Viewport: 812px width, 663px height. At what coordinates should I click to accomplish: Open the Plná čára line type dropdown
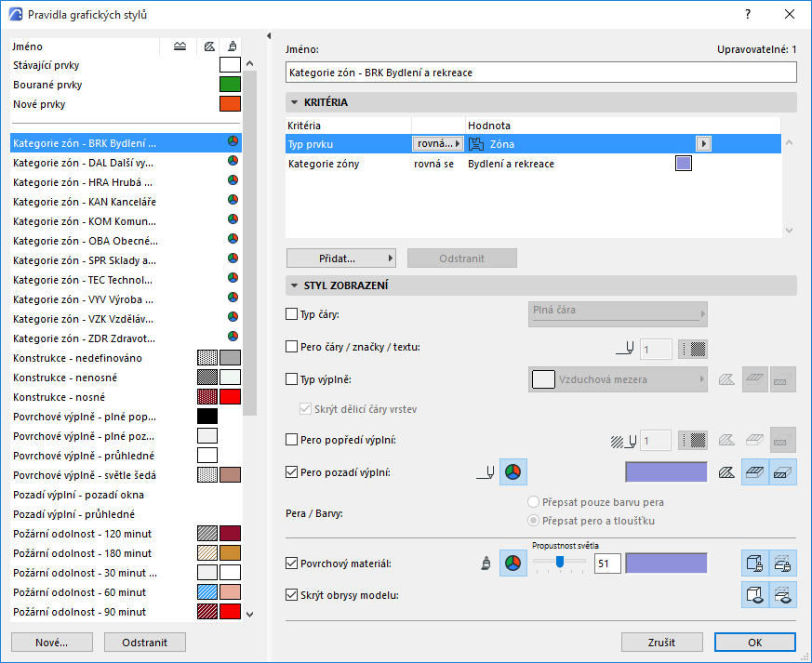pos(618,314)
